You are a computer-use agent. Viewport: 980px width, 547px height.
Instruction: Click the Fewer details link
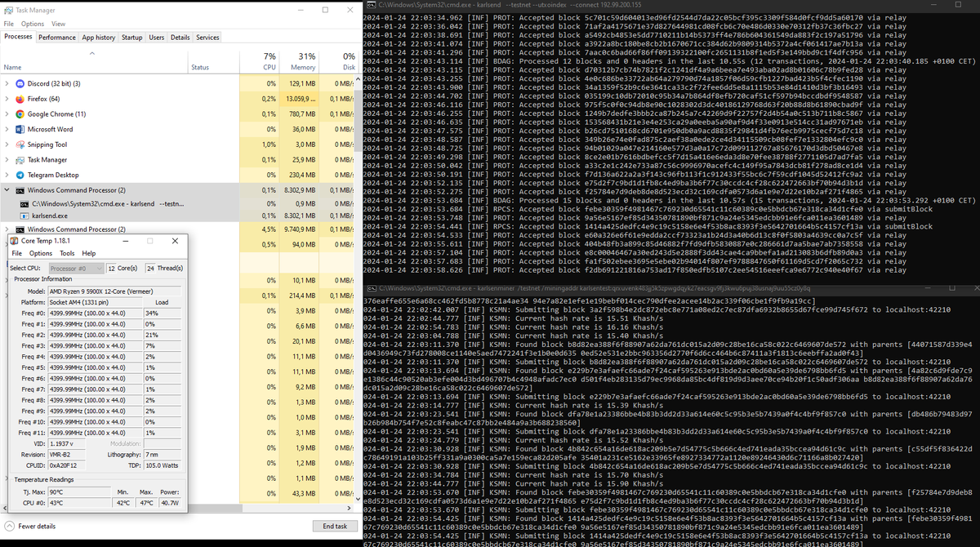click(x=35, y=527)
